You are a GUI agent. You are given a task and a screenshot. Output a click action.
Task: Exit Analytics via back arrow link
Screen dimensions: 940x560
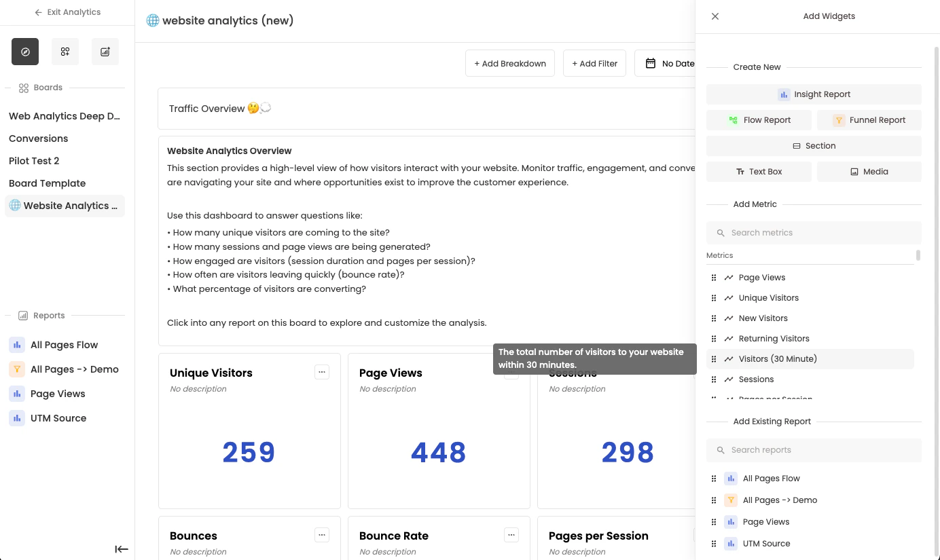pos(67,12)
